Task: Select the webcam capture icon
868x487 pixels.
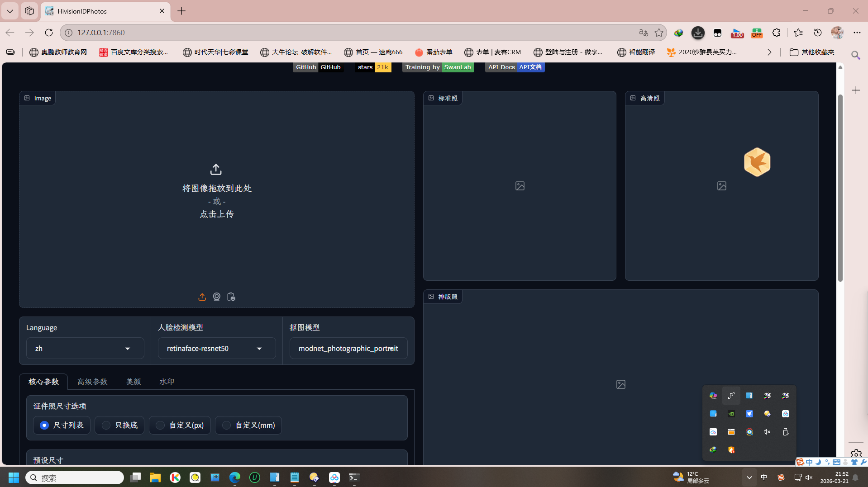Action: 217,297
